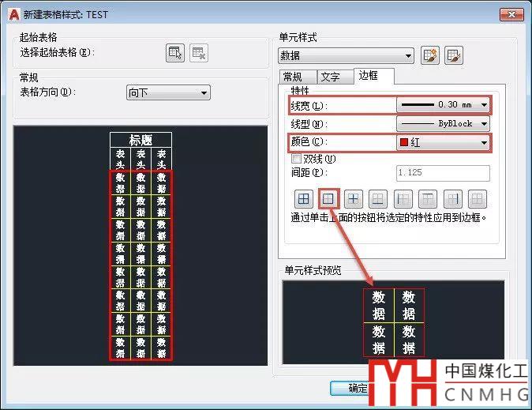
Task: Apply properties to inside borders
Action: point(353,199)
